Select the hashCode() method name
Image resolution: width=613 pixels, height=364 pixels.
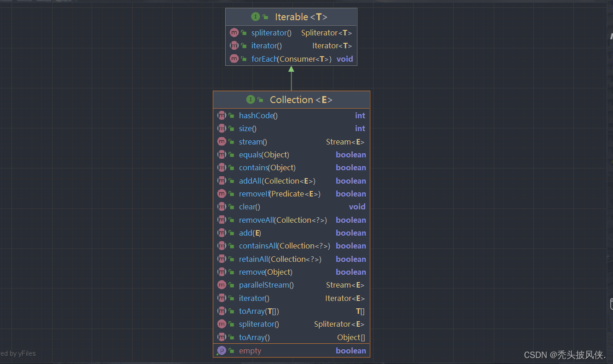pyautogui.click(x=258, y=116)
